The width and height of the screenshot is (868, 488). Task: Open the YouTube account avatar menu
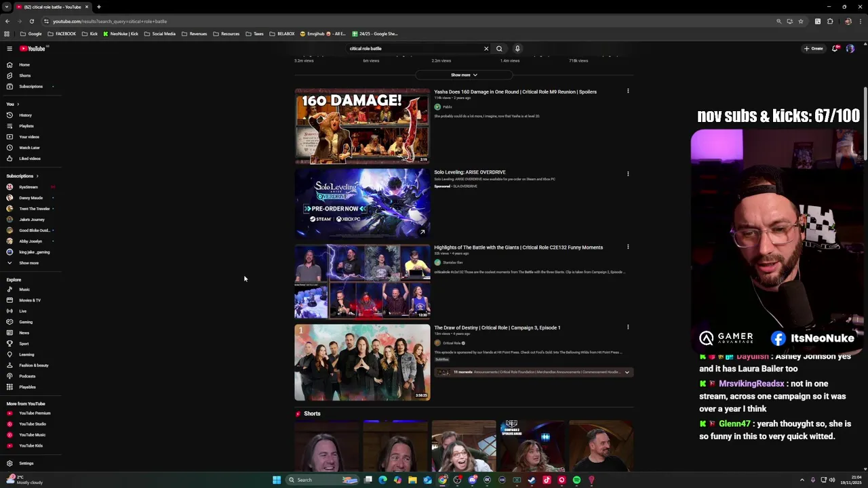pos(850,49)
